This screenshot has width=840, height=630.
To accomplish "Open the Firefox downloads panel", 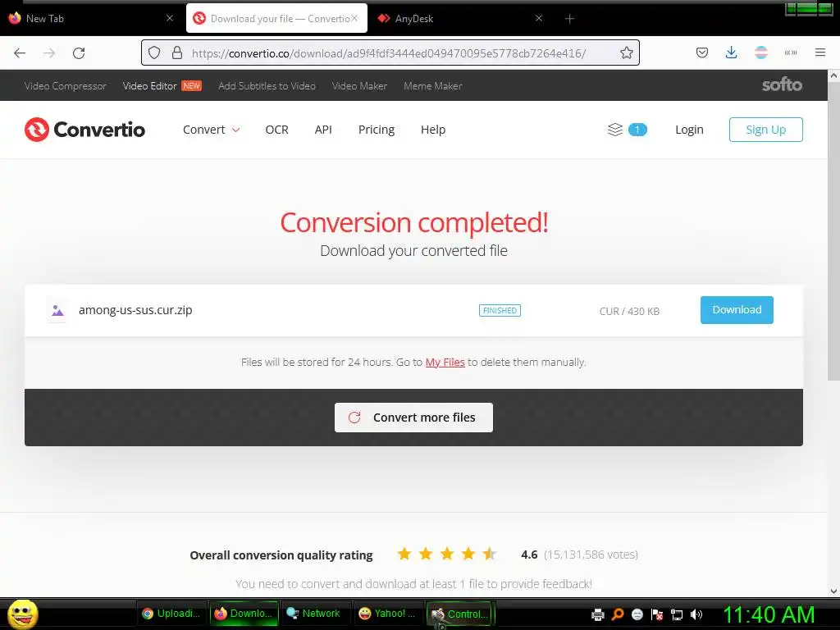I will pos(731,52).
